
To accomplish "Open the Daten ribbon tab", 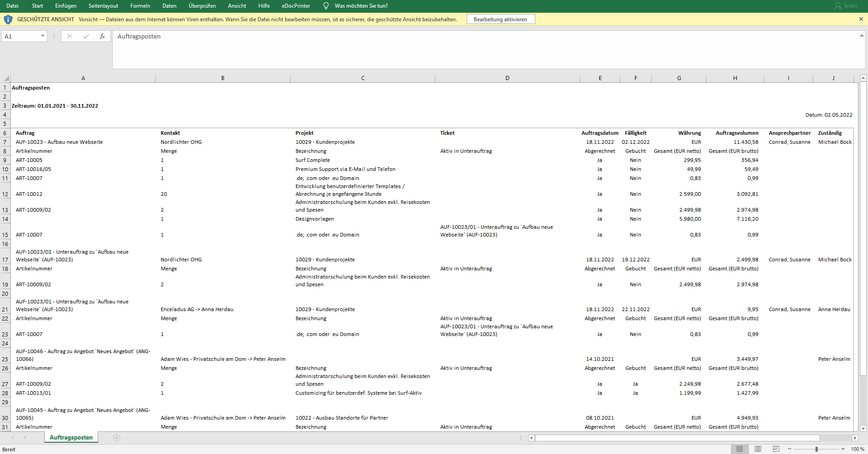I will [x=169, y=6].
